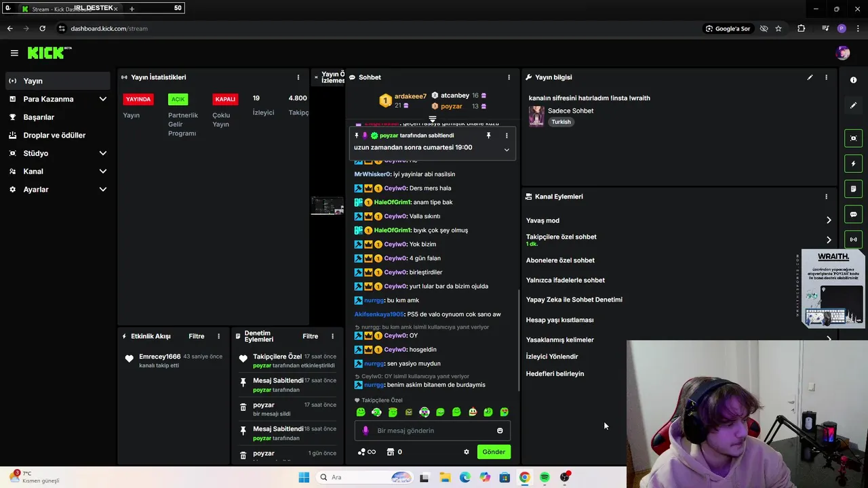Open chat settings gear icon
The width and height of the screenshot is (868, 488).
[466, 452]
